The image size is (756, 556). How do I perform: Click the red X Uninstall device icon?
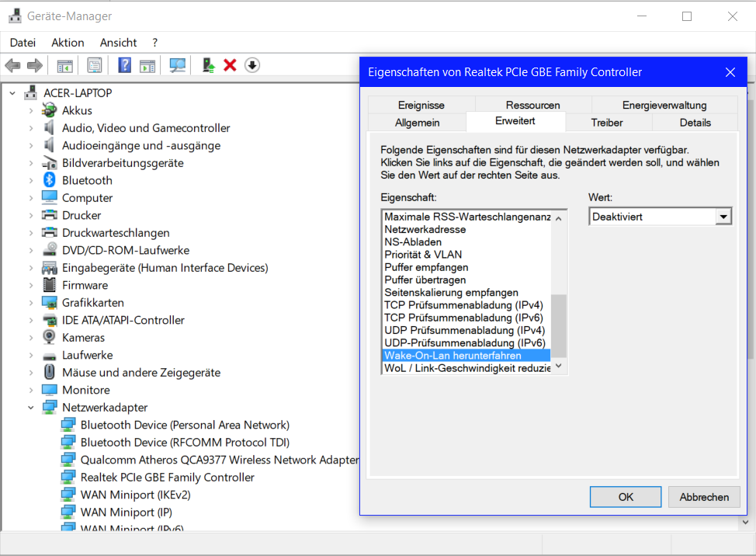tap(230, 65)
